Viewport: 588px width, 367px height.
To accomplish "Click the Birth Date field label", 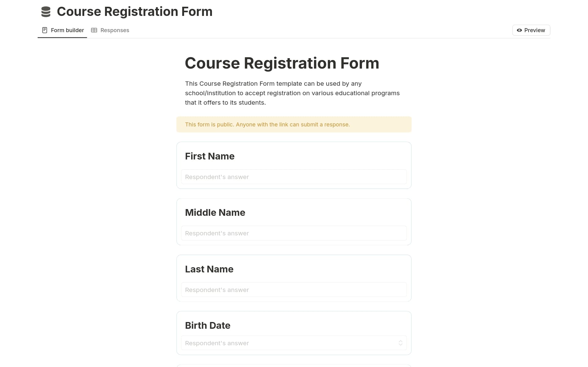I will click(208, 325).
